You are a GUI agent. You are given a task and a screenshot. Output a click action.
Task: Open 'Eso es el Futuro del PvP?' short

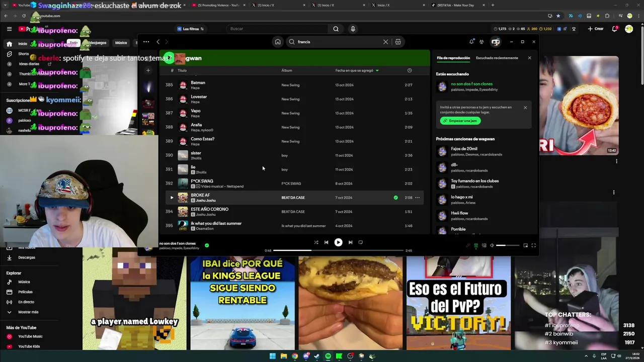(x=458, y=304)
